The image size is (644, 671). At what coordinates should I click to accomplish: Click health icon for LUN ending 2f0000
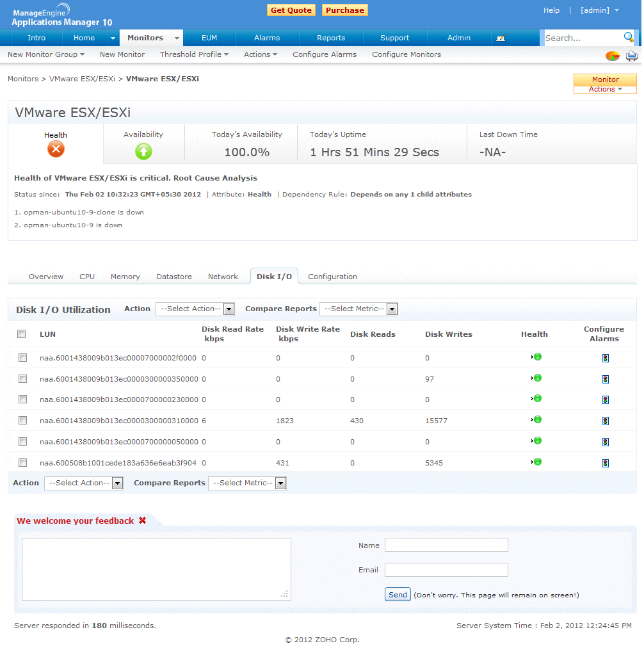click(536, 357)
